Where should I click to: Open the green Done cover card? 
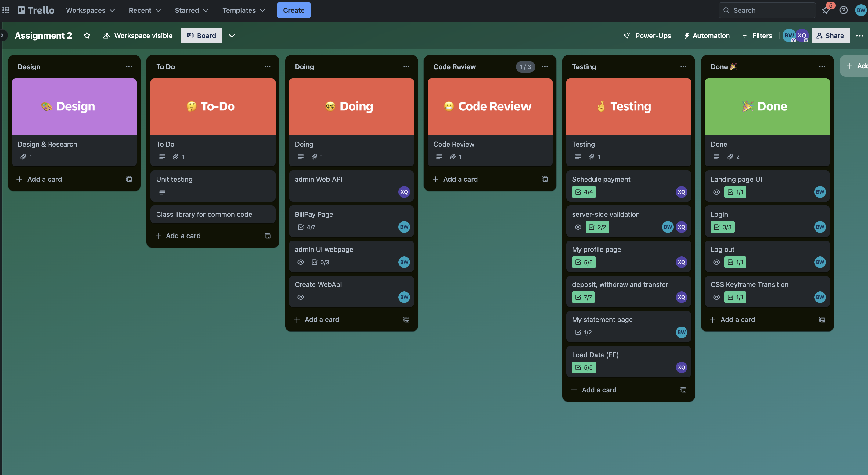[767, 107]
